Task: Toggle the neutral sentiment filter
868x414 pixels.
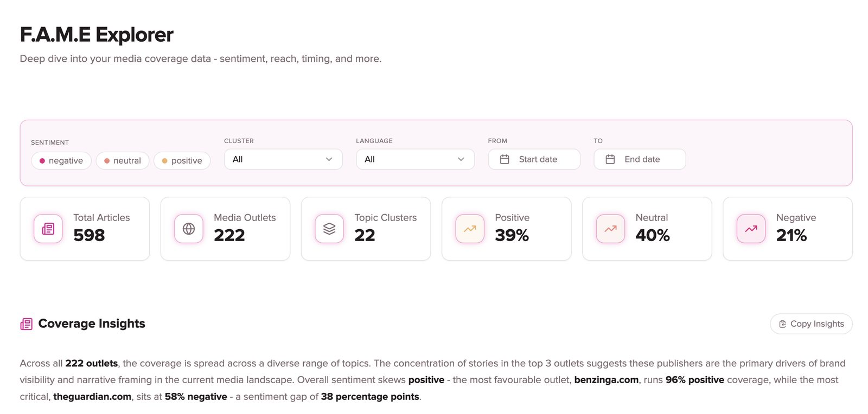Action: (123, 160)
